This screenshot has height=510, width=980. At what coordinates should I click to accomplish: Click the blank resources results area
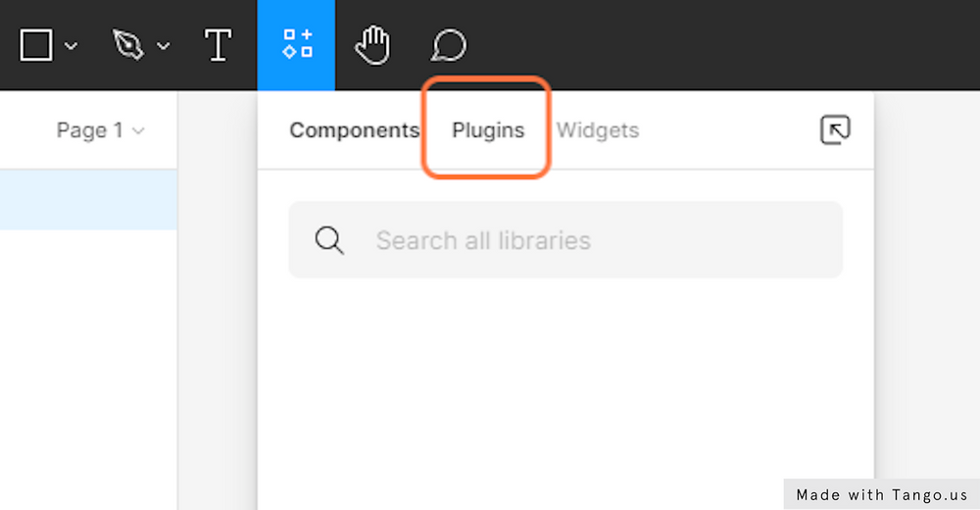click(x=564, y=392)
